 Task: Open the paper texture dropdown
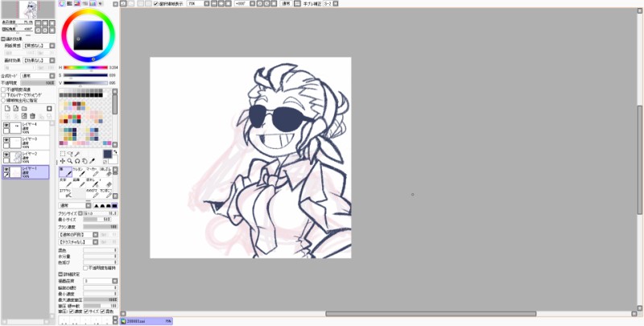pos(52,46)
